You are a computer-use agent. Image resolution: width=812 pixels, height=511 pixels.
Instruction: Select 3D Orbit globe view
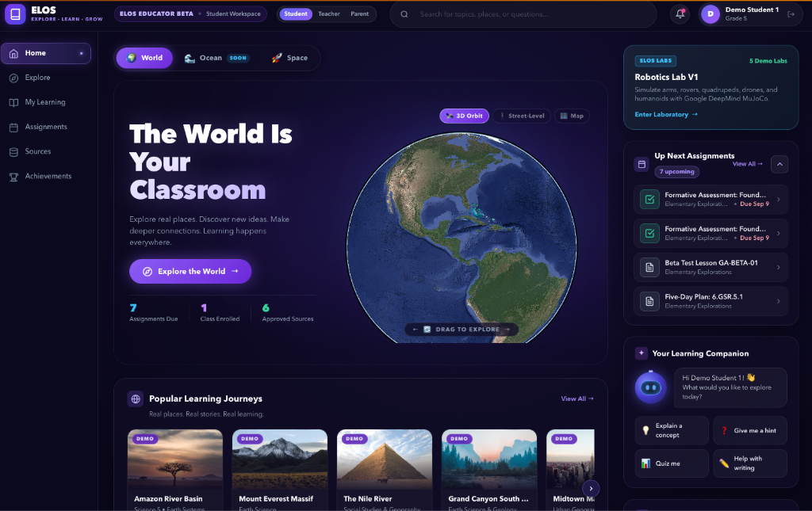pyautogui.click(x=465, y=116)
